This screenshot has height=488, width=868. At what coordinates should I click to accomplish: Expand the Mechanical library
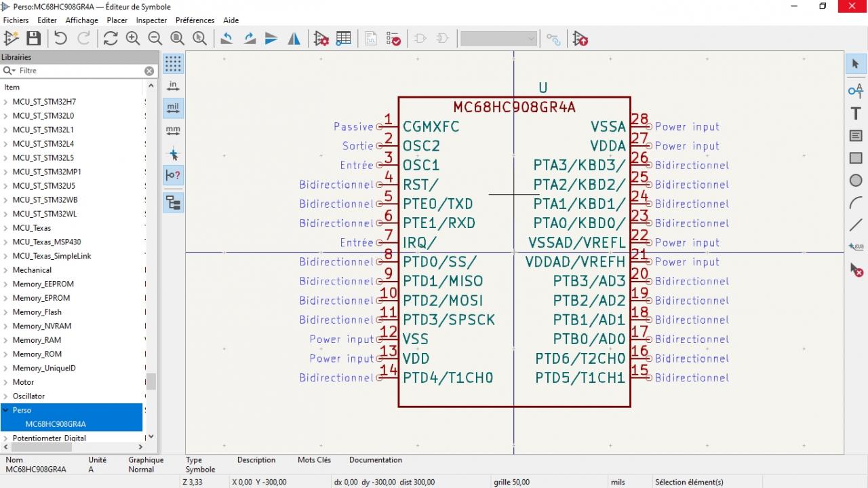tap(6, 270)
